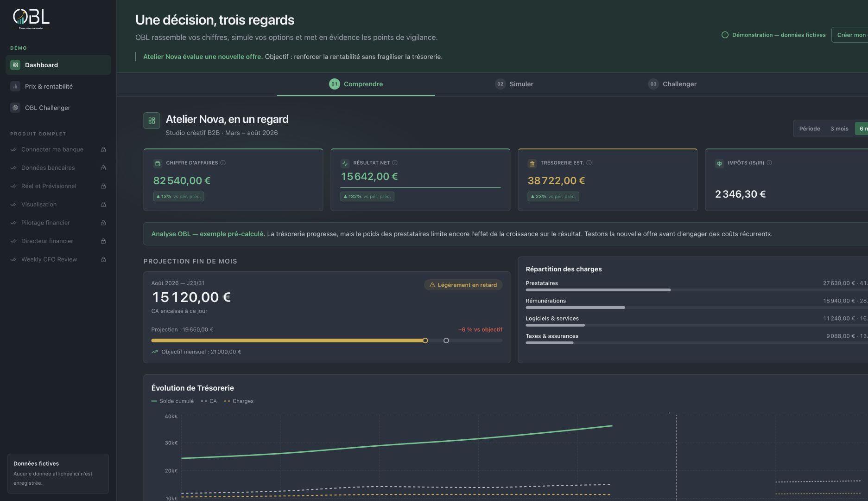
Task: Click lock icon beside Directeur financier
Action: pyautogui.click(x=103, y=241)
